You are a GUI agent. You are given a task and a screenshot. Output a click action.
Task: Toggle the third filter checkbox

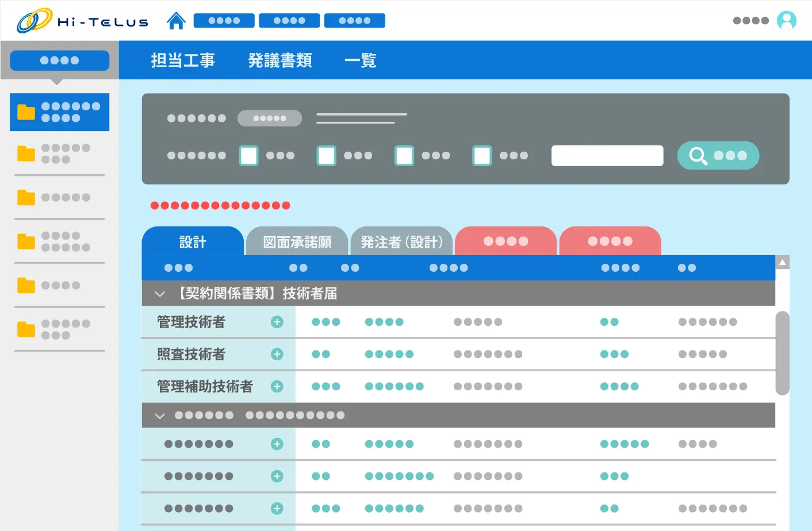(x=404, y=155)
